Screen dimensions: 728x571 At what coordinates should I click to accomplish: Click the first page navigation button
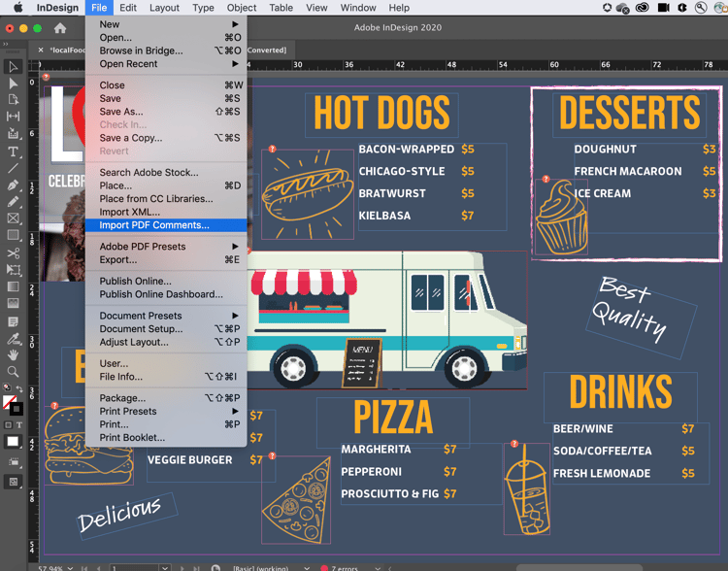point(84,568)
